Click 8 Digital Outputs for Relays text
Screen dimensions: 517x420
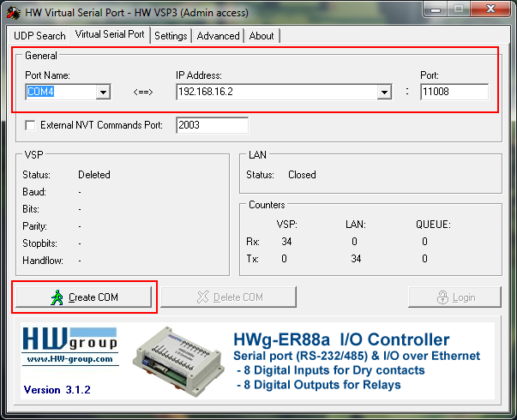(x=319, y=385)
